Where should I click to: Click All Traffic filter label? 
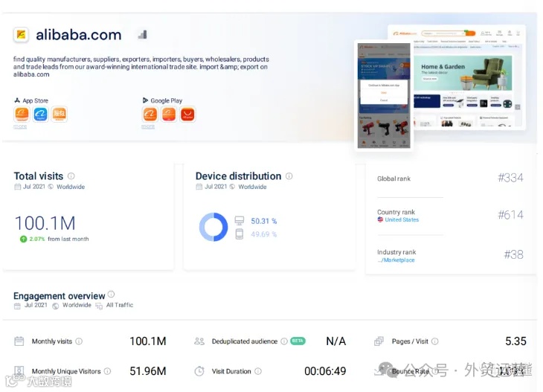point(120,305)
